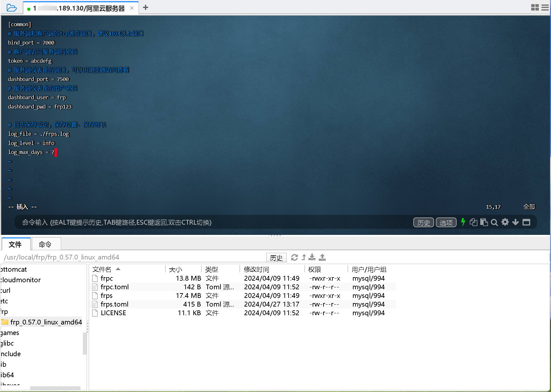This screenshot has height=392, width=551.
Task: Click the paste icon in terminal toolbar
Action: [484, 222]
